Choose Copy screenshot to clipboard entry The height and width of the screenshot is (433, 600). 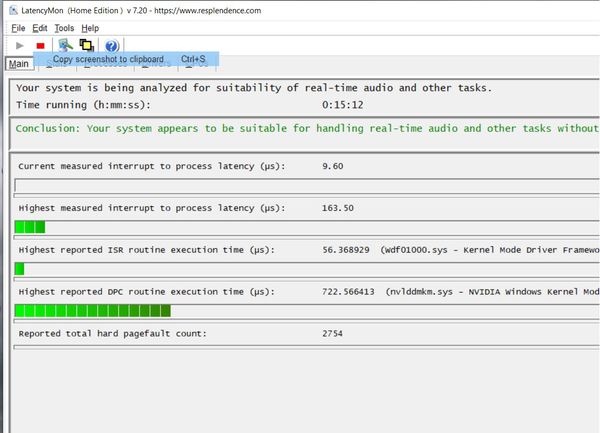click(126, 59)
